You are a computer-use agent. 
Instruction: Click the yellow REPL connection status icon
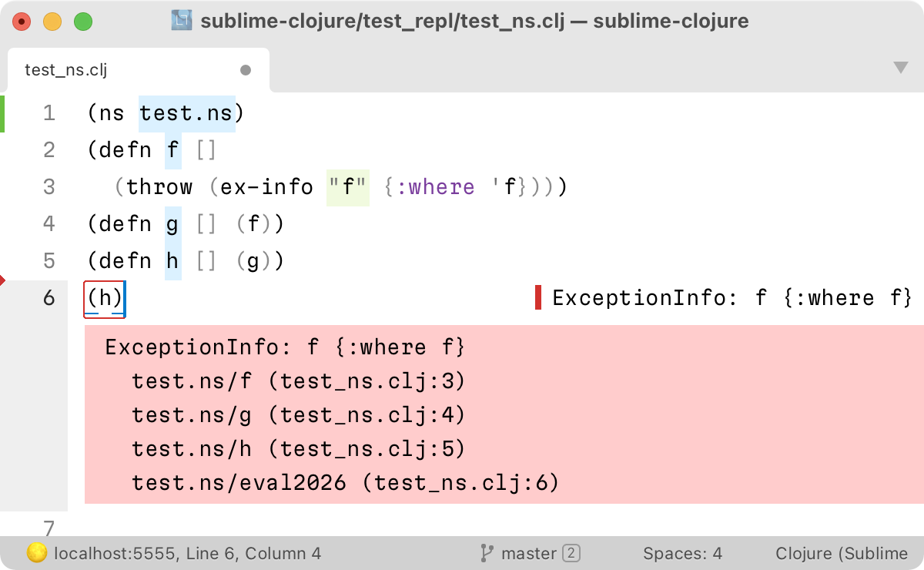pos(37,553)
